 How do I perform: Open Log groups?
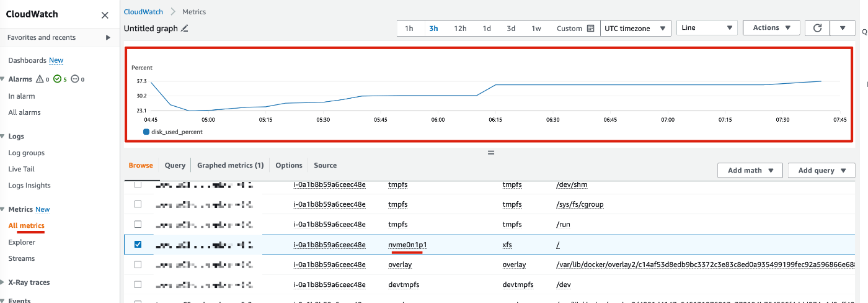(27, 153)
